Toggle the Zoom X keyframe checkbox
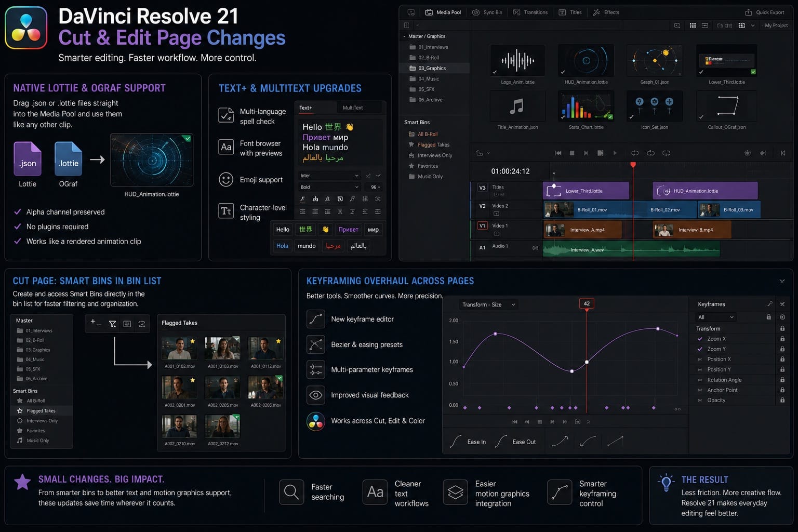This screenshot has width=798, height=532. click(x=700, y=339)
